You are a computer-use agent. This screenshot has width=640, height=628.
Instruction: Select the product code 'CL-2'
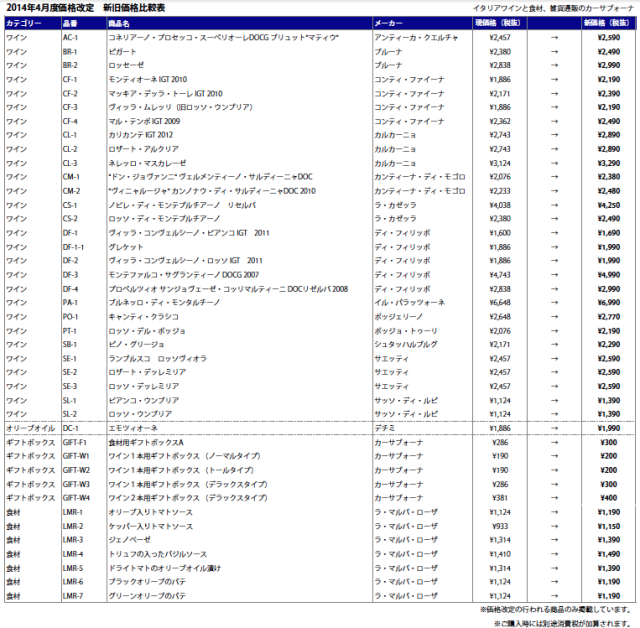click(x=70, y=149)
